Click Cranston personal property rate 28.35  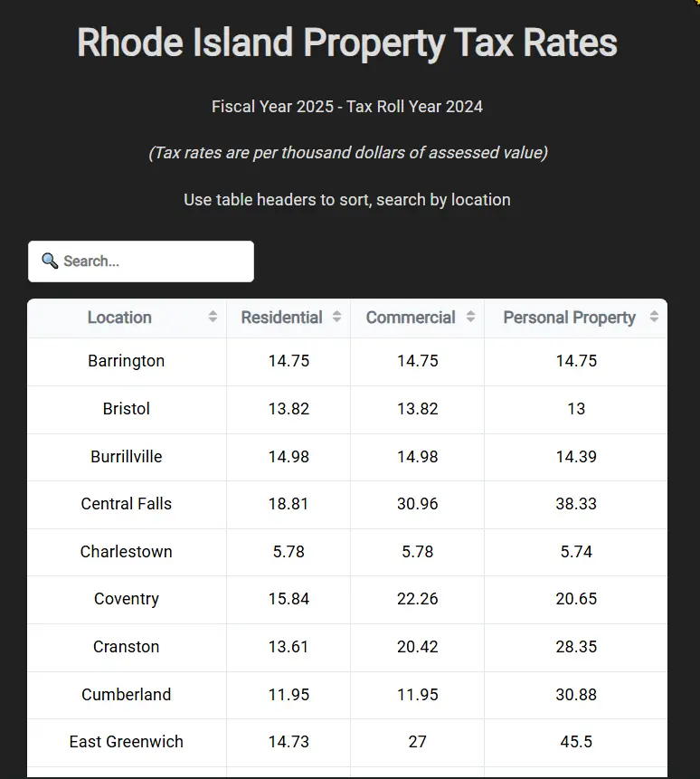pos(576,647)
